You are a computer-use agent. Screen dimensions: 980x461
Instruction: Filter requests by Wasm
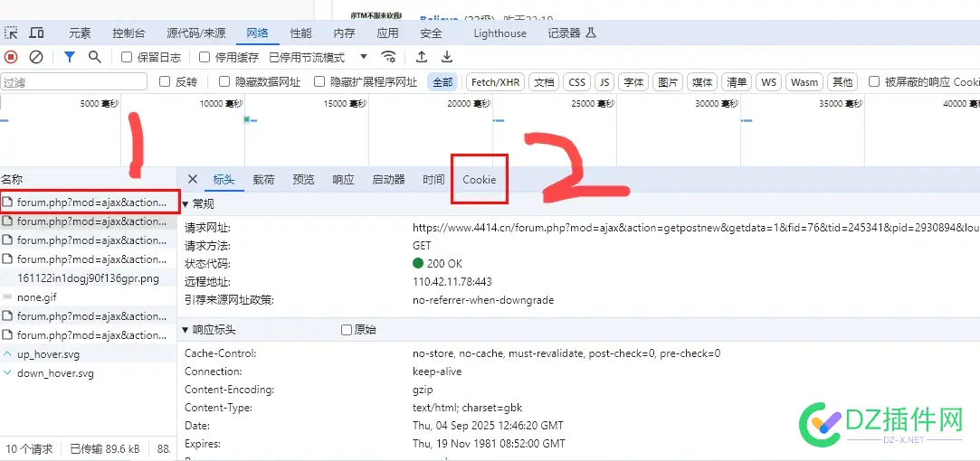(x=804, y=82)
